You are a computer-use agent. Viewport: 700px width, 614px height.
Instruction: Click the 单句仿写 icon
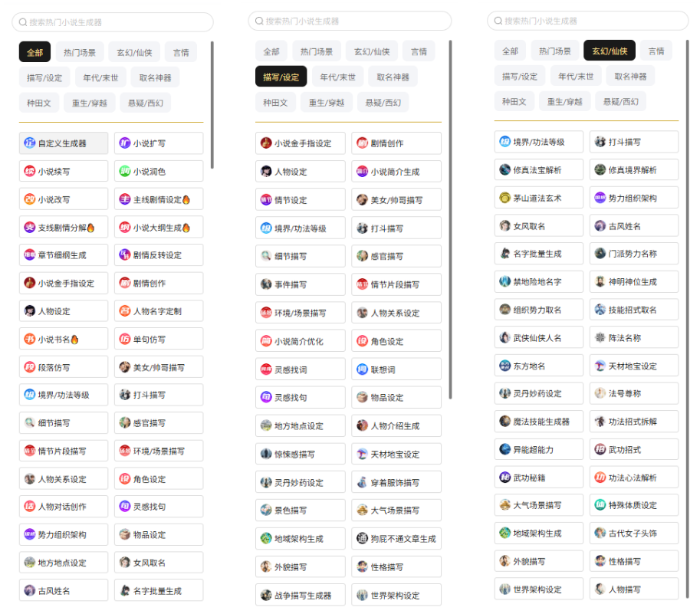click(x=124, y=340)
